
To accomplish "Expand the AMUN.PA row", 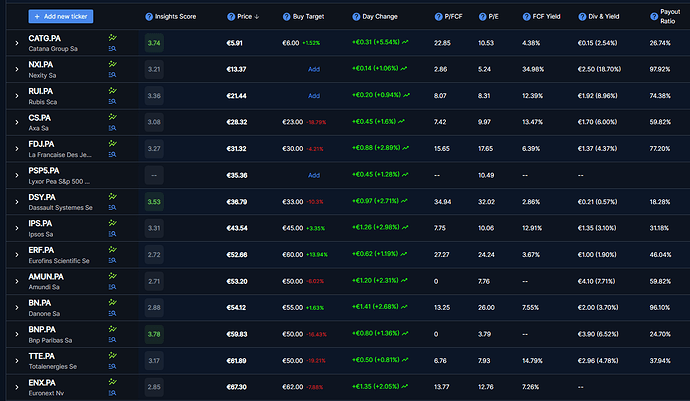I will pos(17,281).
